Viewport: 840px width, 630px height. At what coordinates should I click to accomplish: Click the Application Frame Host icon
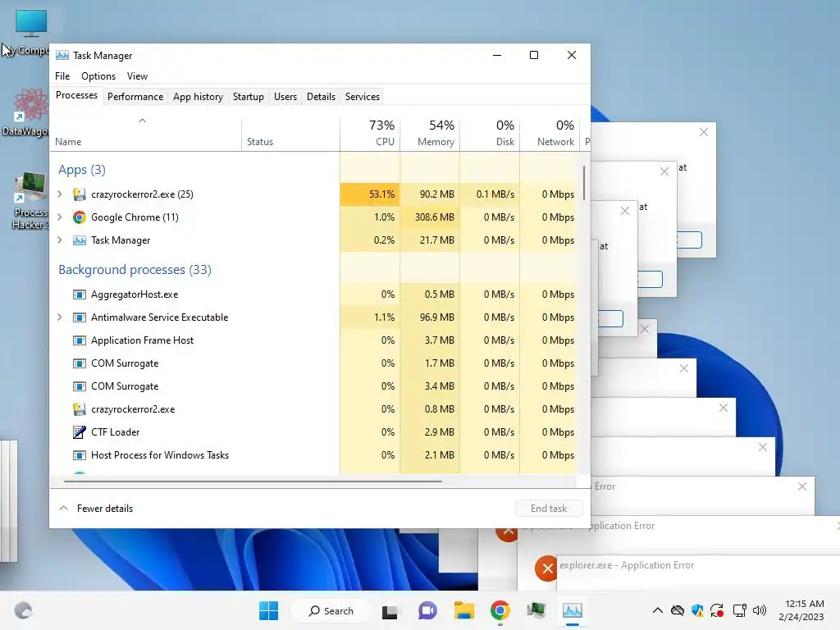tap(80, 340)
